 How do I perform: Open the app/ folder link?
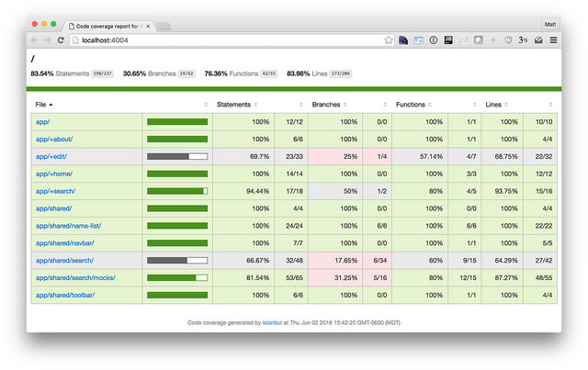pyautogui.click(x=43, y=122)
